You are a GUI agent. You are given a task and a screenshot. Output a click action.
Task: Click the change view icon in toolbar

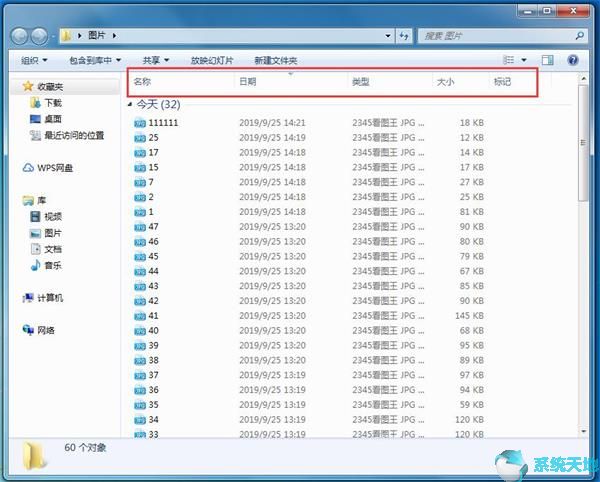[x=509, y=60]
